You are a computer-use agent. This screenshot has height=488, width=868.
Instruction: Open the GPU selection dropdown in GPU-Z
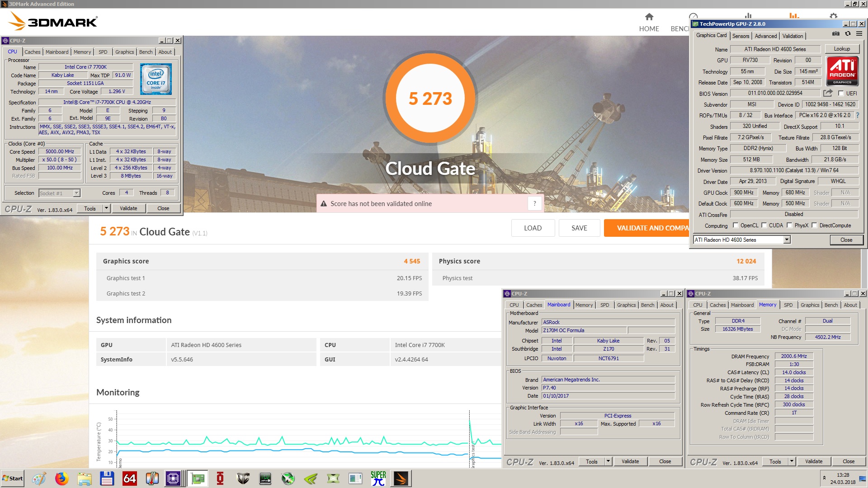(x=787, y=240)
